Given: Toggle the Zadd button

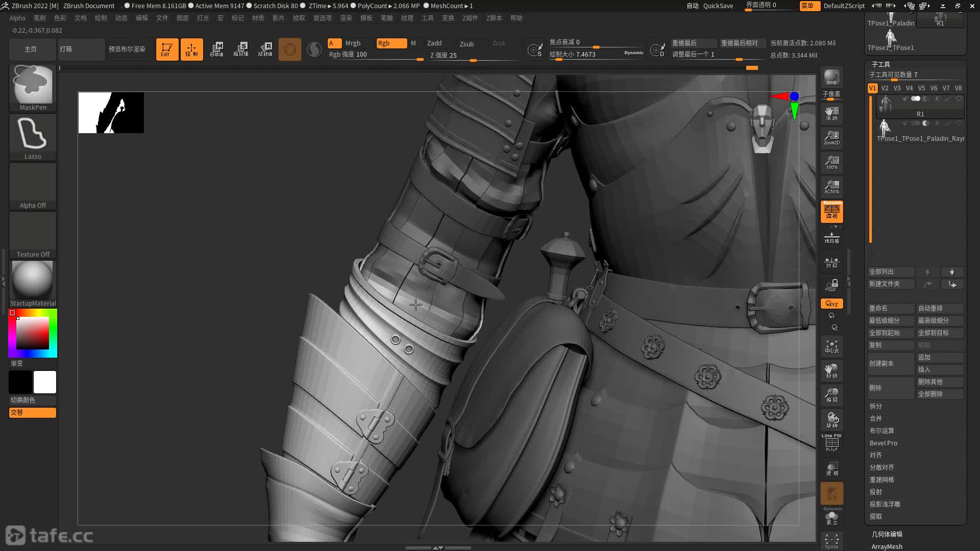Looking at the screenshot, I should coord(434,43).
